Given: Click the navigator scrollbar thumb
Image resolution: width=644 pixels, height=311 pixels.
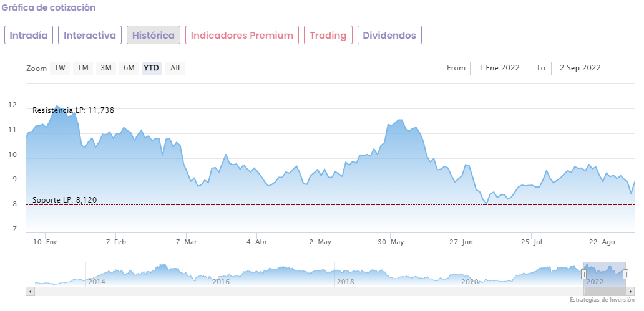Looking at the screenshot, I should pyautogui.click(x=604, y=291).
